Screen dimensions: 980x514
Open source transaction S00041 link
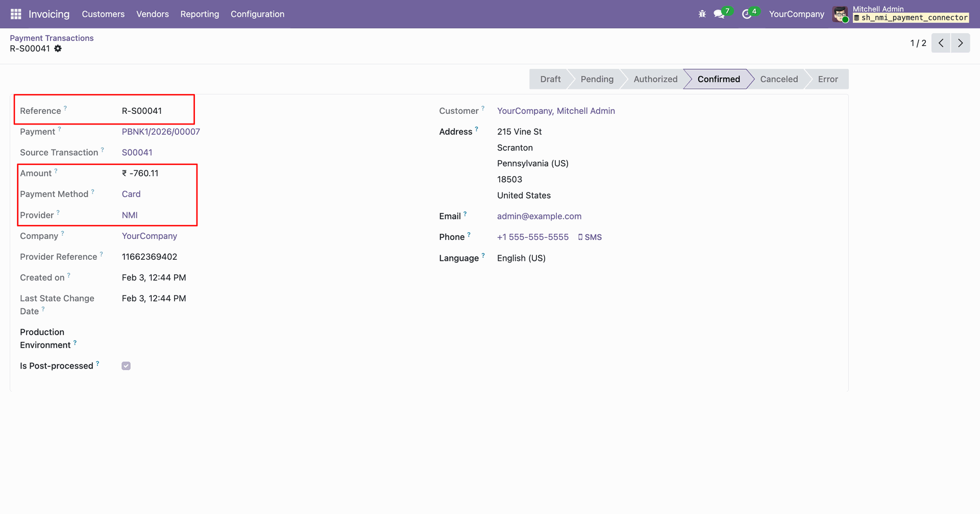[x=137, y=153]
